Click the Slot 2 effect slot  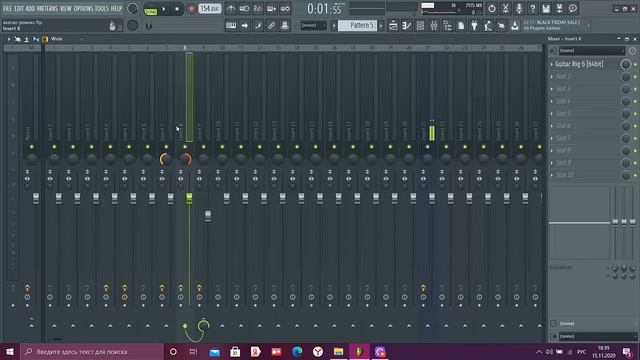[584, 76]
